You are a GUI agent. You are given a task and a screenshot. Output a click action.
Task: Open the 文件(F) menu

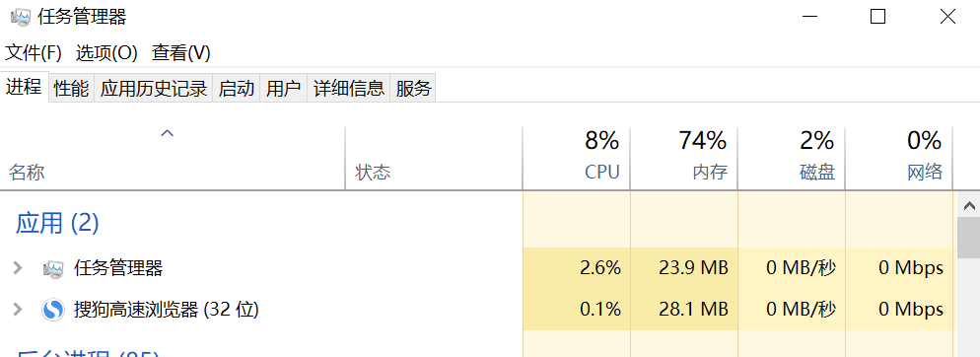(34, 53)
